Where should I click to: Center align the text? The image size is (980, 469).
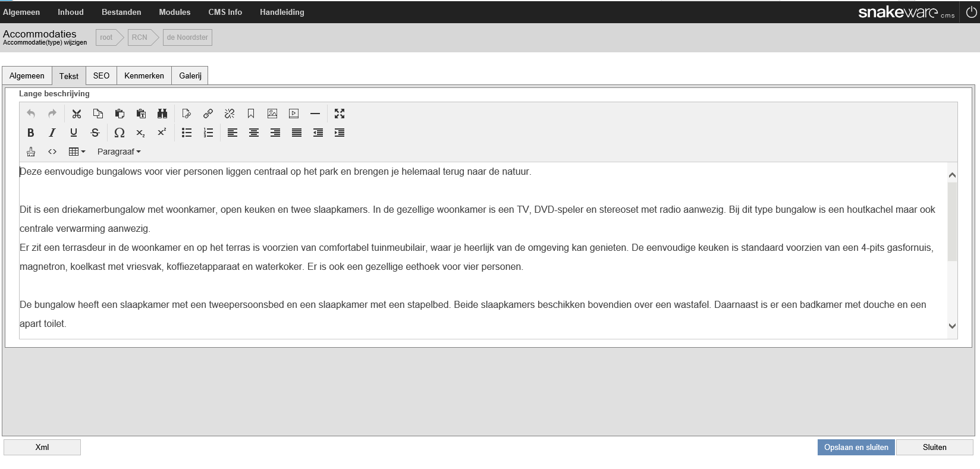click(254, 133)
